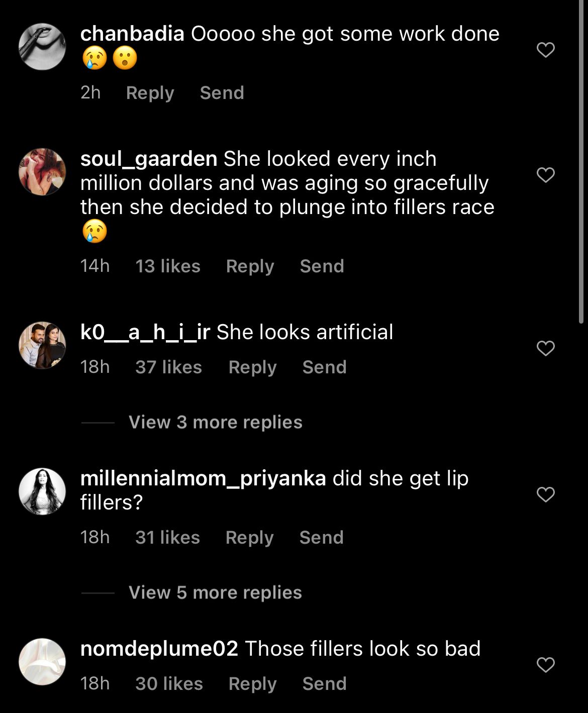Reply to chanbadia's comment
Screen dimensions: 588x713
150,93
